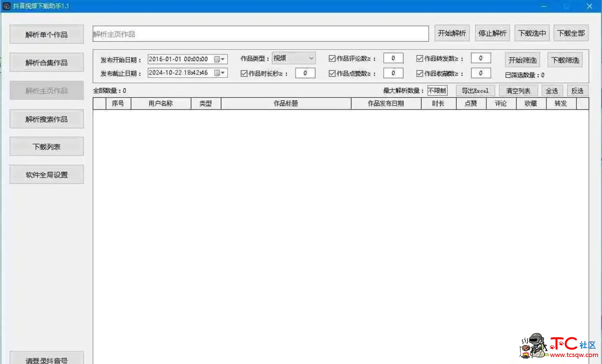Click 导出Excel button
The height and width of the screenshot is (364, 602).
click(475, 91)
